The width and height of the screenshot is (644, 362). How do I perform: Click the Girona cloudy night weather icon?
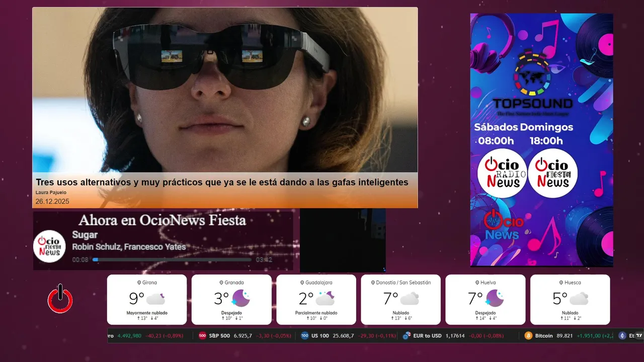(x=155, y=299)
